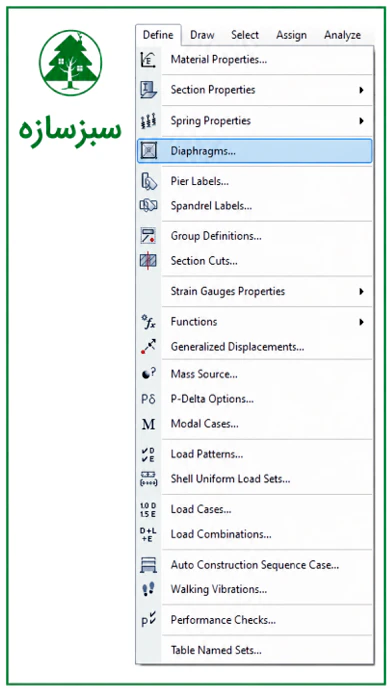Click the Spring Properties springs icon
This screenshot has height=693, width=390.
148,121
